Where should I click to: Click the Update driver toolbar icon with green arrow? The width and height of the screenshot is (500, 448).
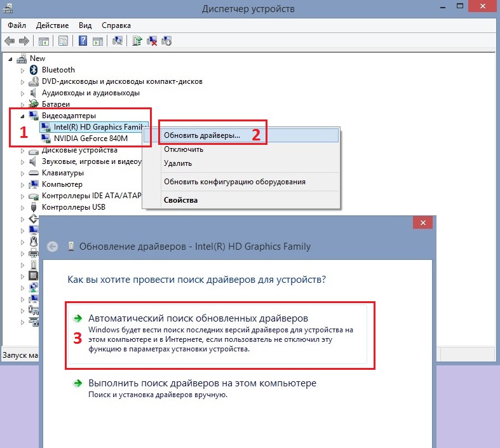tap(137, 41)
